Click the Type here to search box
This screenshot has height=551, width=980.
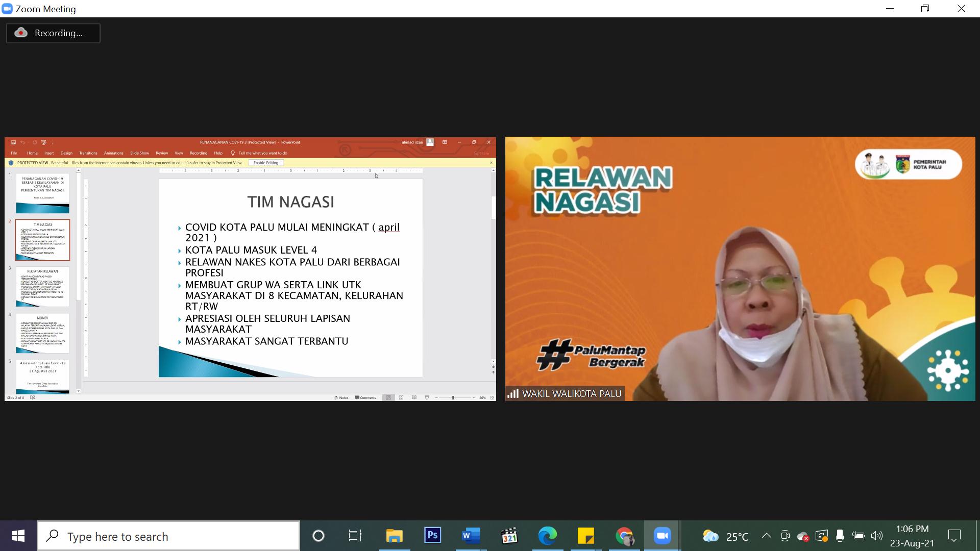tap(168, 536)
